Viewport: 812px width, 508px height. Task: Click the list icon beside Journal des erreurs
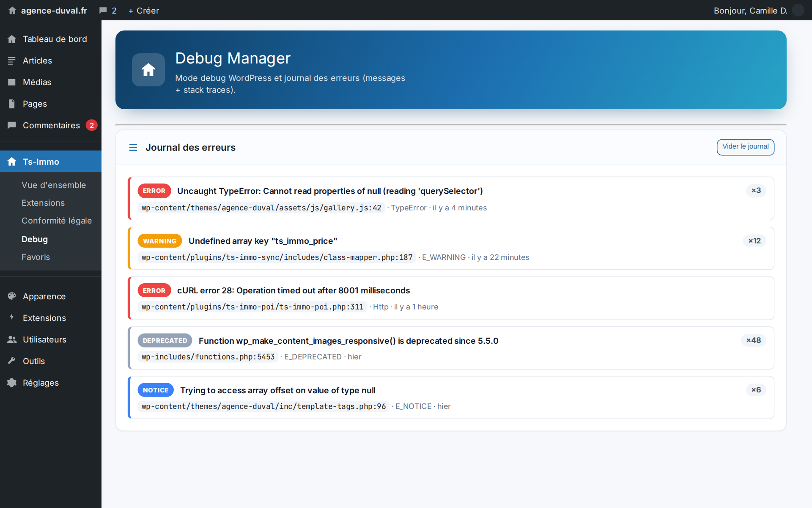pos(133,147)
